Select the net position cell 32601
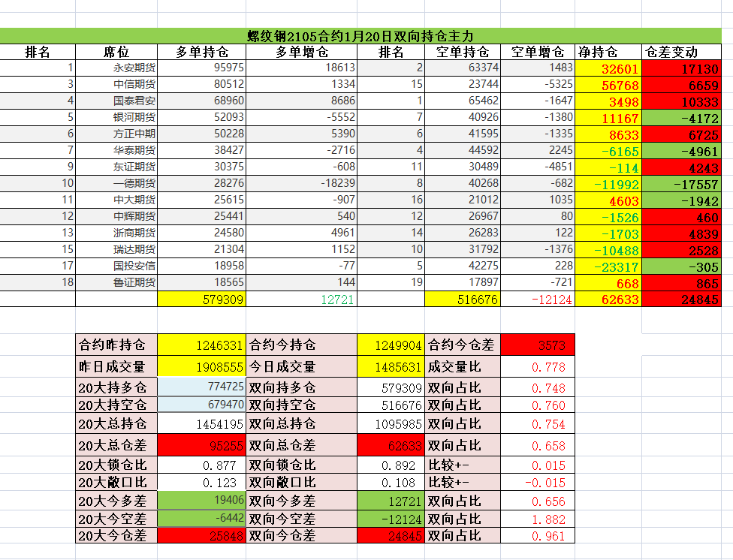The width and height of the screenshot is (733, 560). tap(608, 68)
